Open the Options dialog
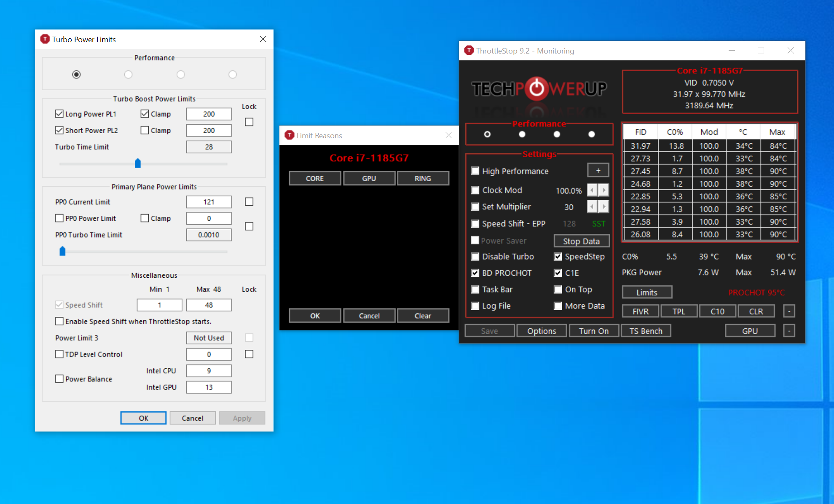Screen dimensions: 834x504 pos(542,331)
